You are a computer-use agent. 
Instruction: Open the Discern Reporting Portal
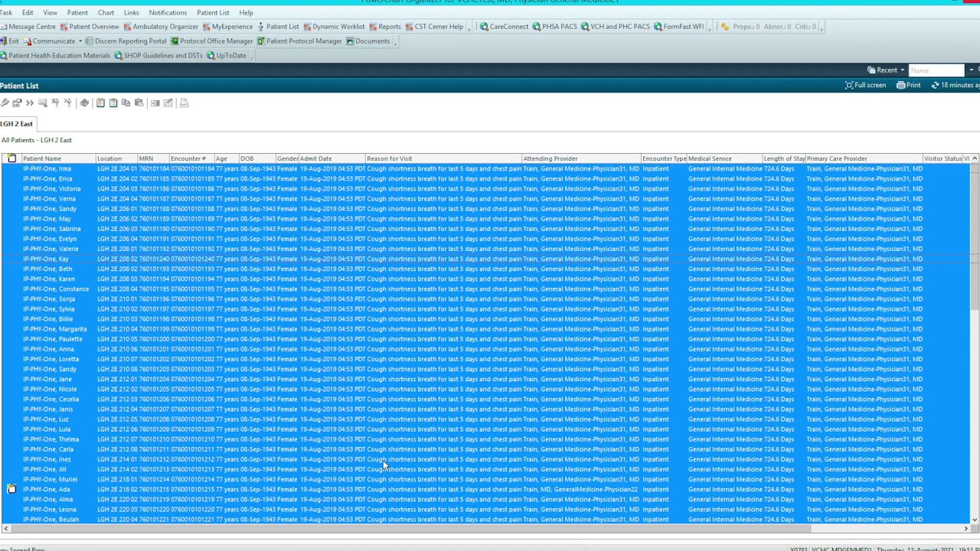click(x=126, y=41)
